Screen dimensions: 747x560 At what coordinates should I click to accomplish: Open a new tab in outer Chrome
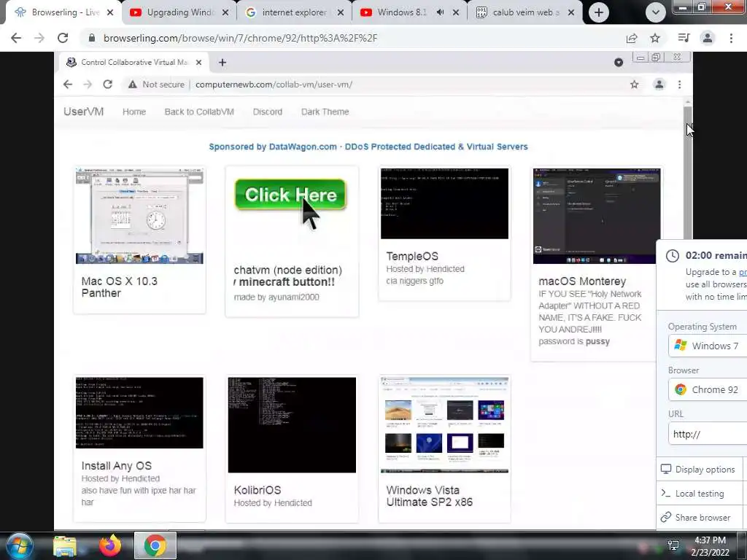pyautogui.click(x=598, y=12)
